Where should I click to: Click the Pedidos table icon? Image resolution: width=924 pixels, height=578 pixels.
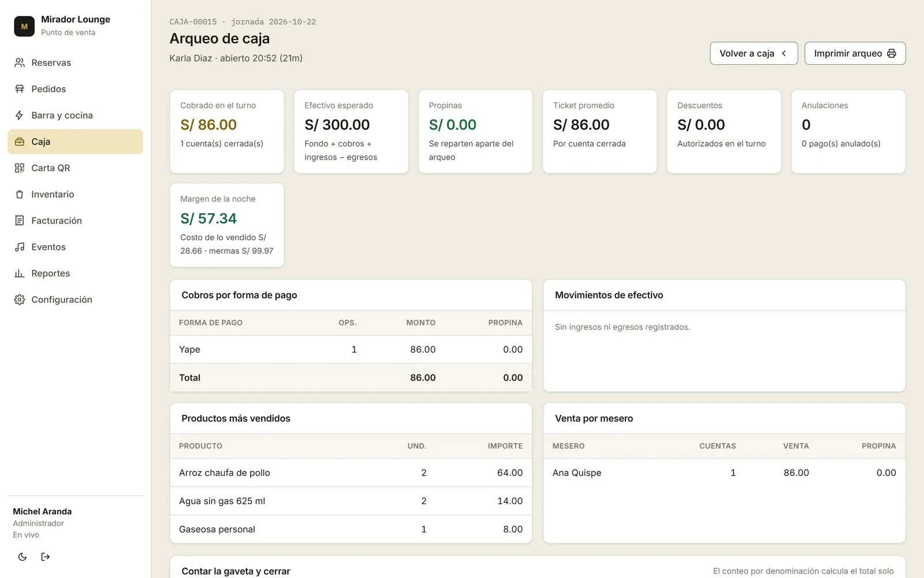[20, 89]
